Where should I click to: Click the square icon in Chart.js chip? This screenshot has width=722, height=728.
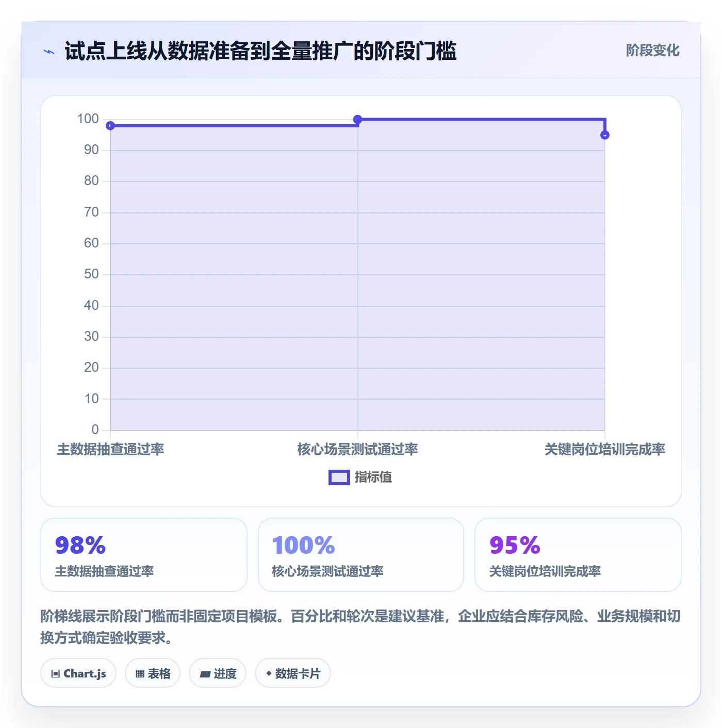click(56, 673)
